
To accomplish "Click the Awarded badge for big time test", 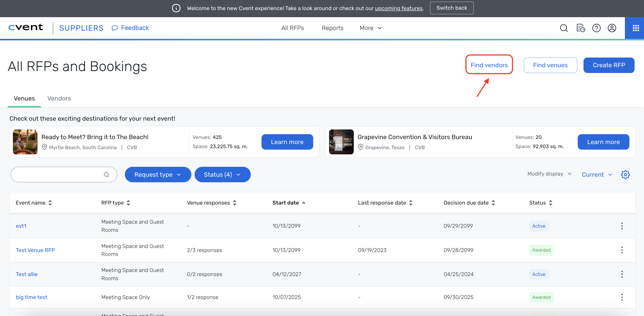I will [x=541, y=297].
